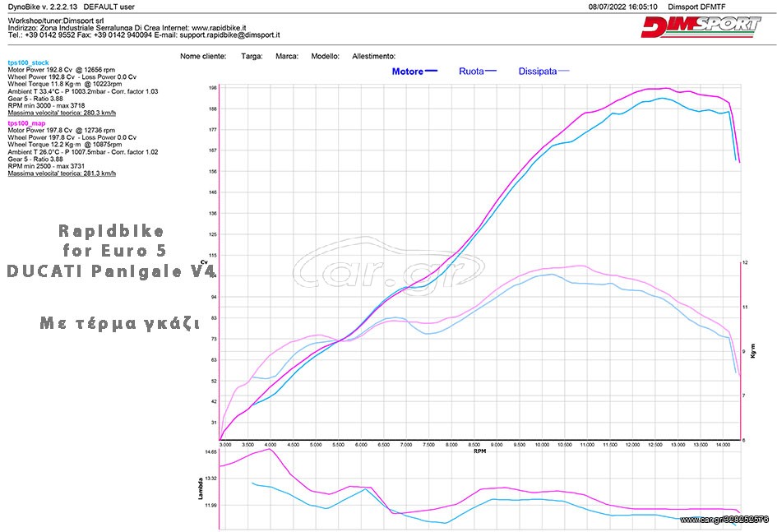This screenshot has width=777, height=532.
Task: Click the www.rapidbike.it internet address
Action: point(219,28)
